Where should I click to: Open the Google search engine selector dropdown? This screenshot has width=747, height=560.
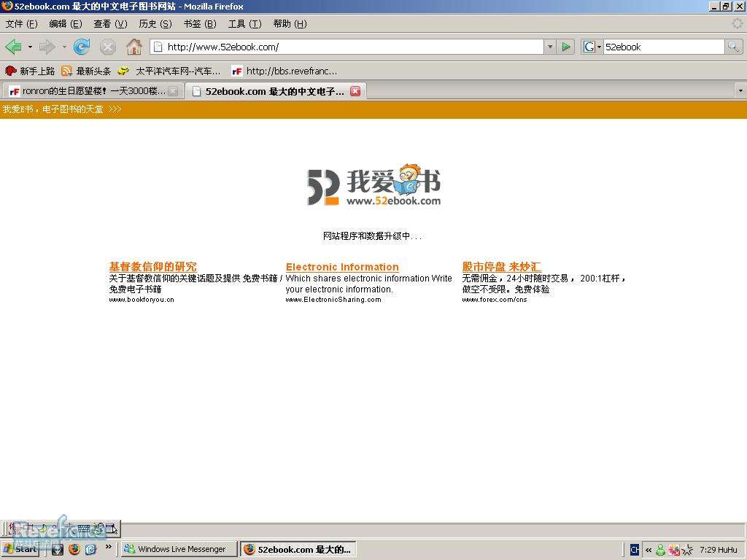pyautogui.click(x=592, y=47)
